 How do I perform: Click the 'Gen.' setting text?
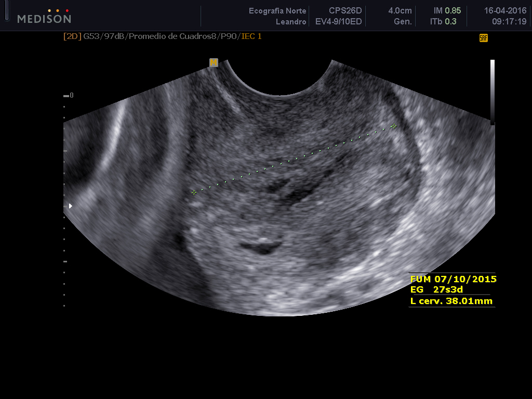(x=403, y=22)
